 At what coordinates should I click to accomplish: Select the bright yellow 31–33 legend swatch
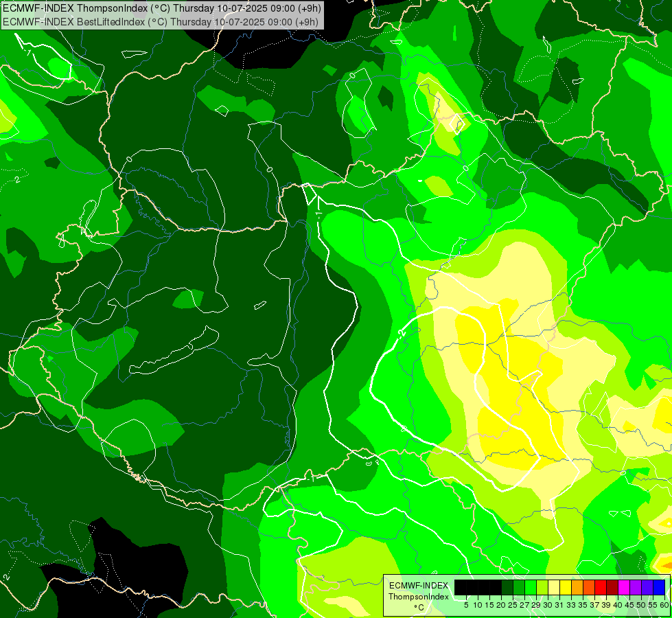coord(566,588)
